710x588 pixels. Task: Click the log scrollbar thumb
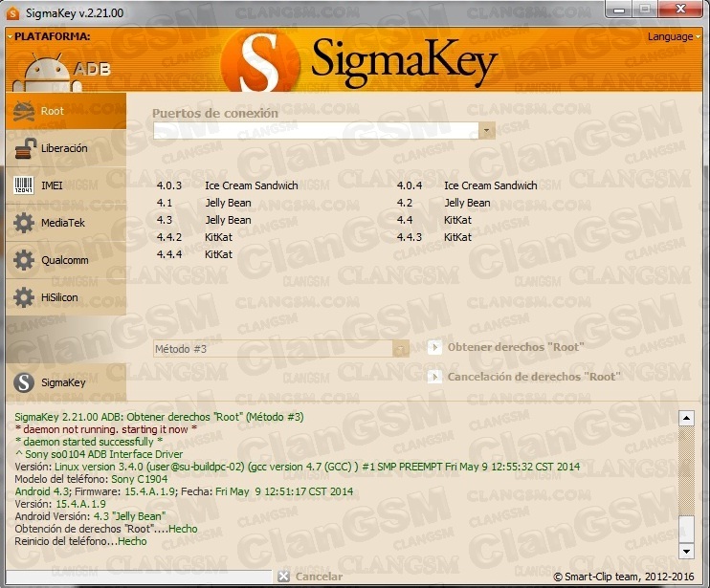686,528
